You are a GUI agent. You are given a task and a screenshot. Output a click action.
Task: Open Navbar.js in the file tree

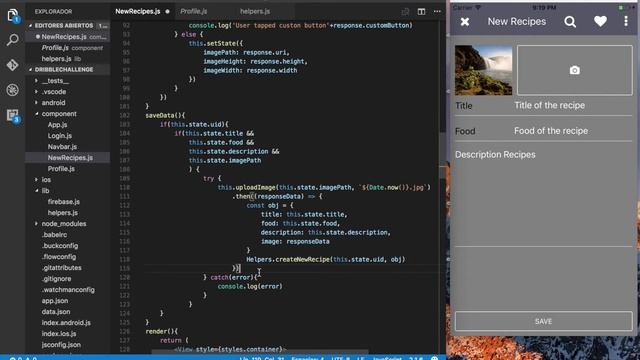(x=62, y=147)
